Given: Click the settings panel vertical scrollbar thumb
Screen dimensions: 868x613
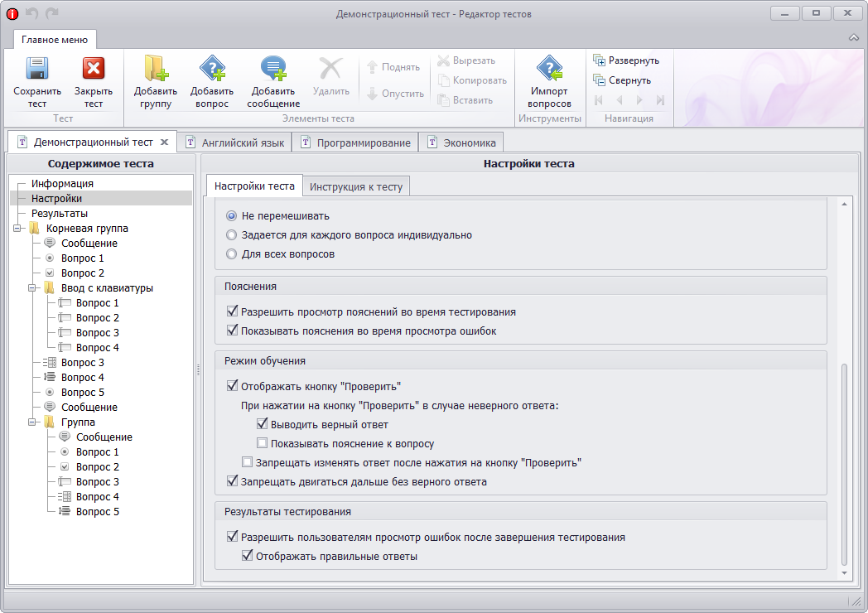Looking at the screenshot, I should click(844, 464).
